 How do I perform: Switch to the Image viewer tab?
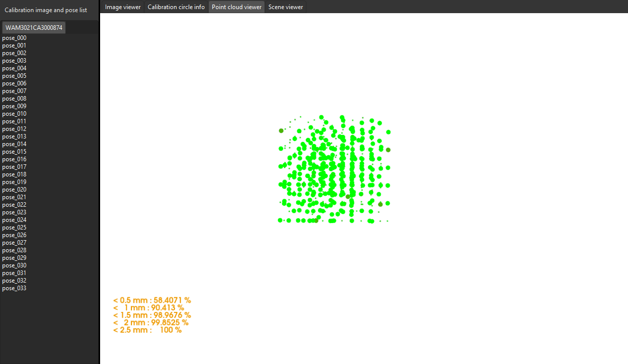click(122, 7)
